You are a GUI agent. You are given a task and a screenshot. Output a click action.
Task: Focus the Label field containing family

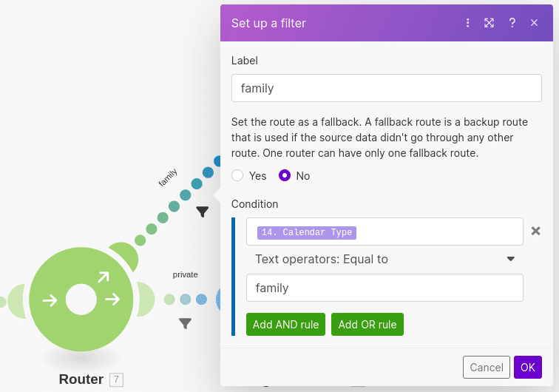point(387,88)
